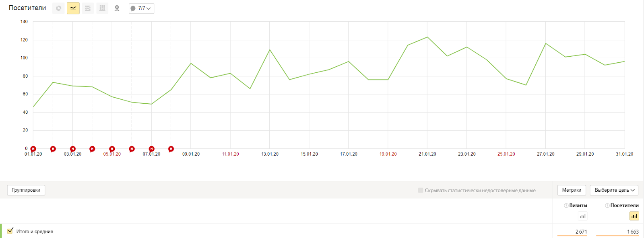The height and width of the screenshot is (238, 644).
Task: Open the Группировки button
Action: click(26, 190)
